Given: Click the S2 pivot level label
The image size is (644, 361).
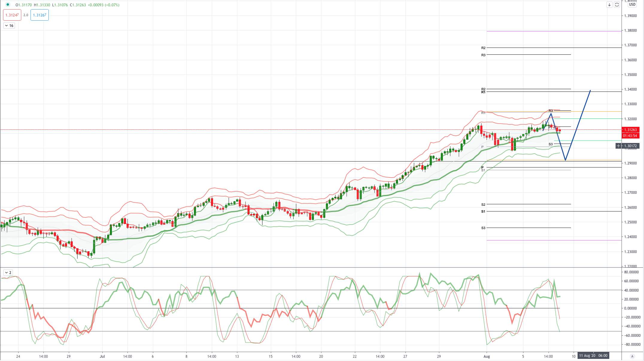Looking at the screenshot, I should click(483, 205).
